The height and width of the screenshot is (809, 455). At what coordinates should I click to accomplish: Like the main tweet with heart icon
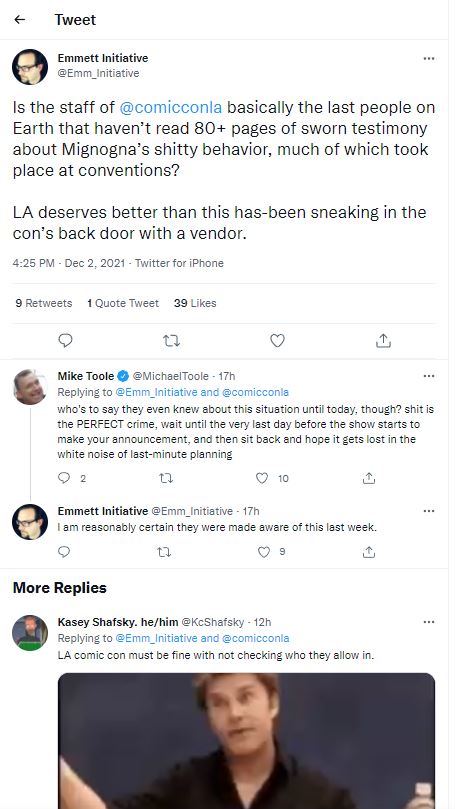tap(278, 341)
